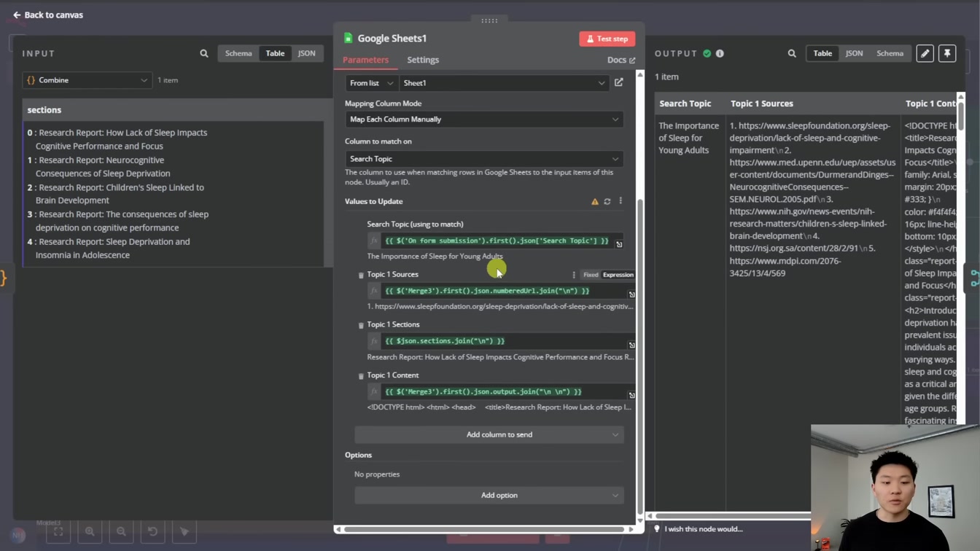Screen dimensions: 980x551
Task: Click the Topic 1 Sources expression field
Action: point(502,291)
